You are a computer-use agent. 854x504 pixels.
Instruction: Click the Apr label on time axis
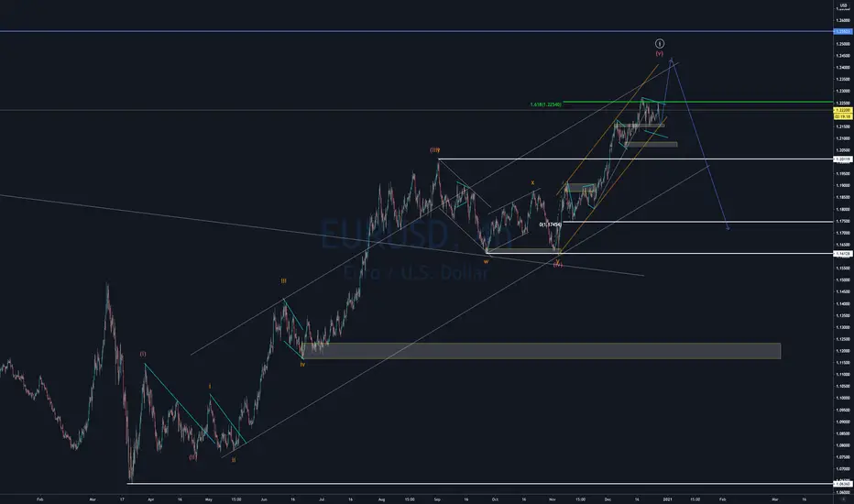(x=151, y=499)
